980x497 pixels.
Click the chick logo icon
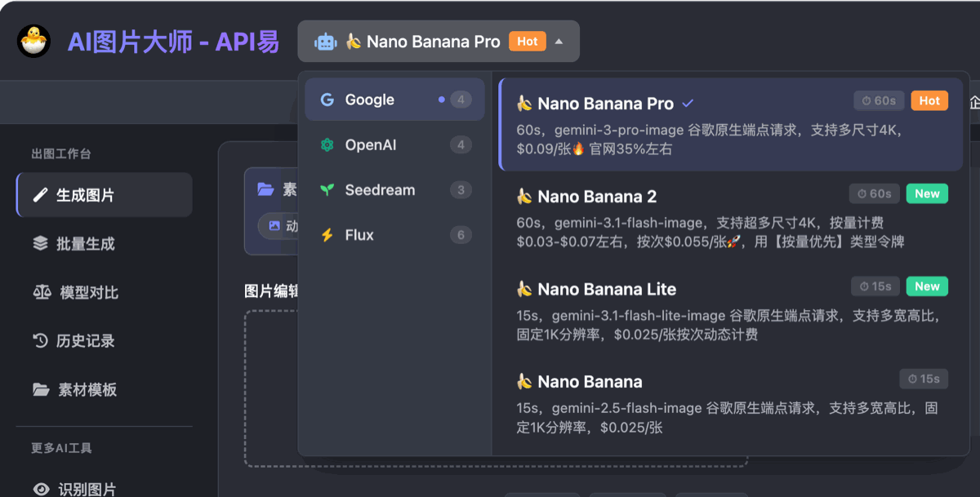click(x=34, y=41)
